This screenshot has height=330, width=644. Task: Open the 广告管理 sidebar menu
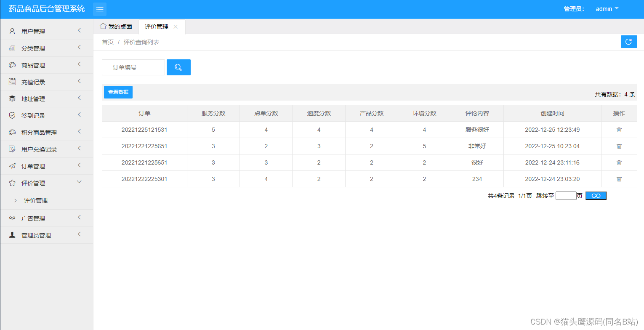pos(46,218)
